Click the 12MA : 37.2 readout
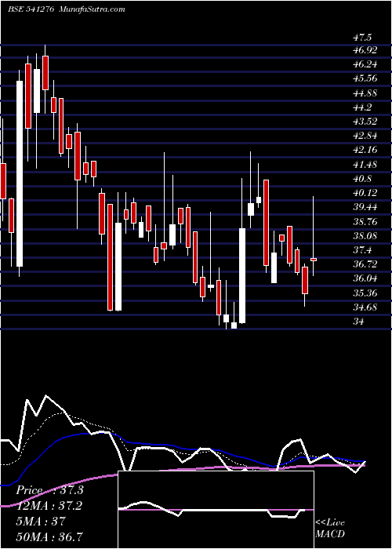Screen dimensions: 392x549 point(50,506)
